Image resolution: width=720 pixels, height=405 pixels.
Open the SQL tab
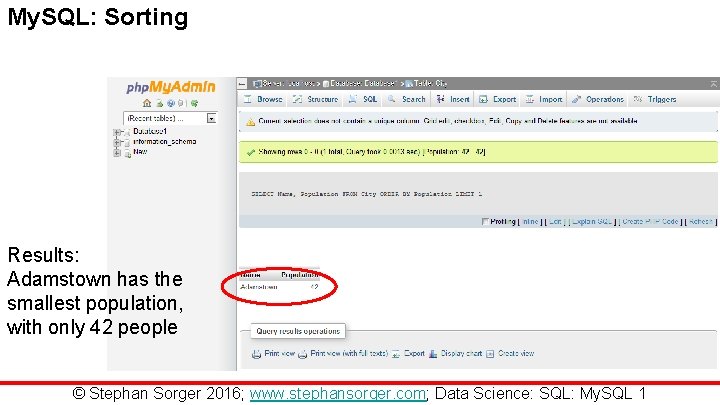click(363, 99)
